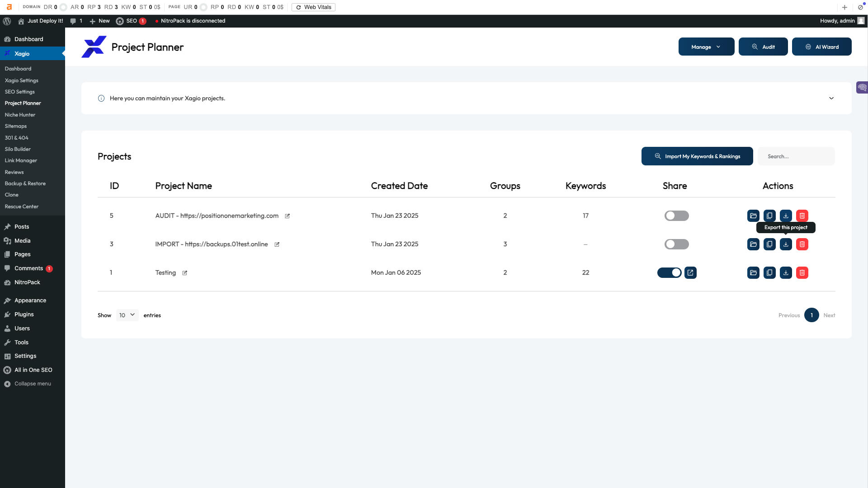The image size is (868, 488).
Task: Open the New content menu in admin bar
Action: point(99,21)
